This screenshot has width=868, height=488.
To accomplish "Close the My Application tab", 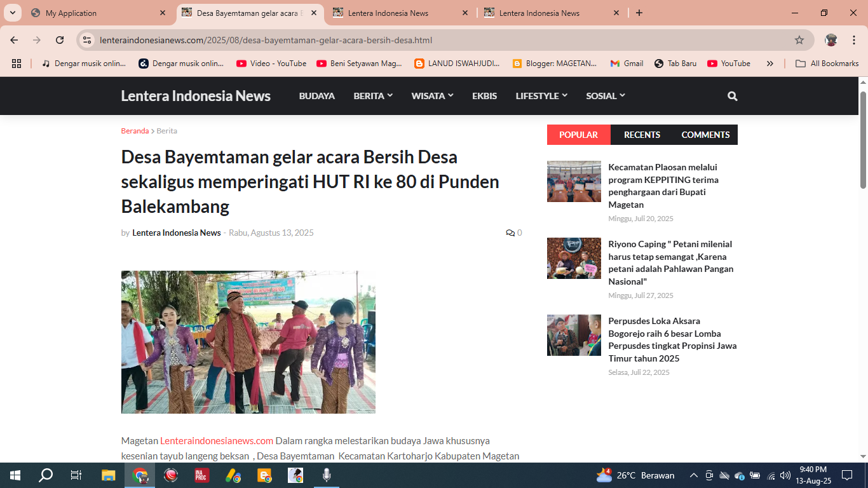I will tap(163, 13).
